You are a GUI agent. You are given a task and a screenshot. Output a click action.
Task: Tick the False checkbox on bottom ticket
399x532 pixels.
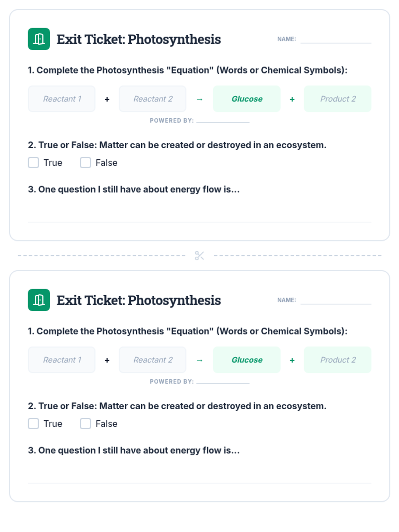click(x=85, y=424)
